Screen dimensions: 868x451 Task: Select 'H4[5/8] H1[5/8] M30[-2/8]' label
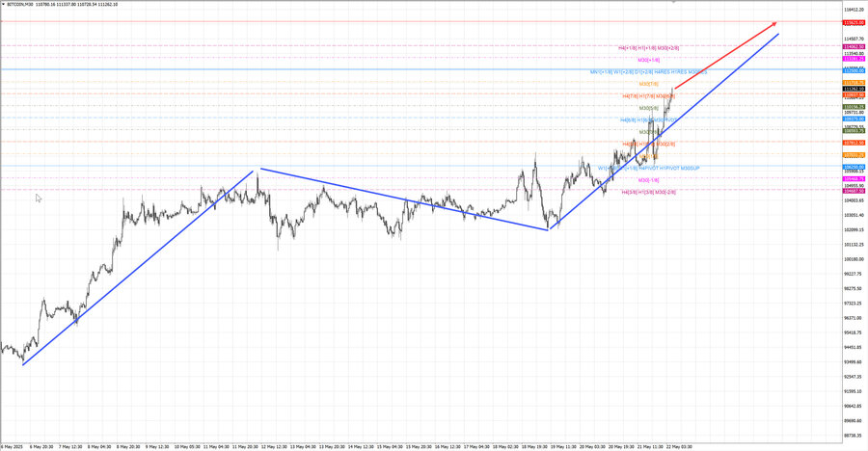[x=648, y=192]
